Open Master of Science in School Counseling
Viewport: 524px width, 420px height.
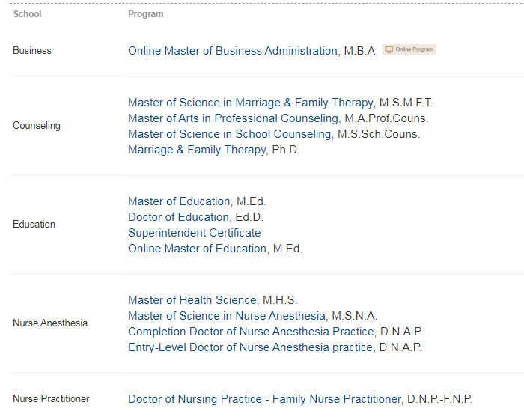point(274,134)
